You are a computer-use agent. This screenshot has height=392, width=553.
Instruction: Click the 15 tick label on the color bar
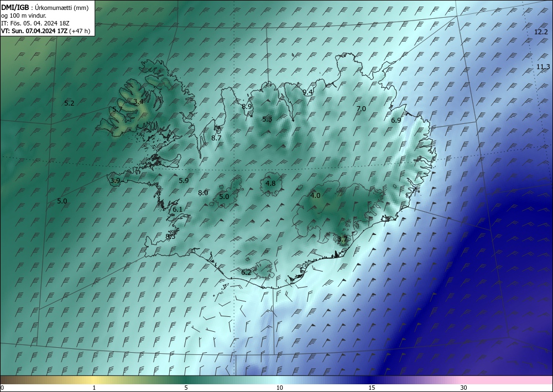click(x=372, y=388)
